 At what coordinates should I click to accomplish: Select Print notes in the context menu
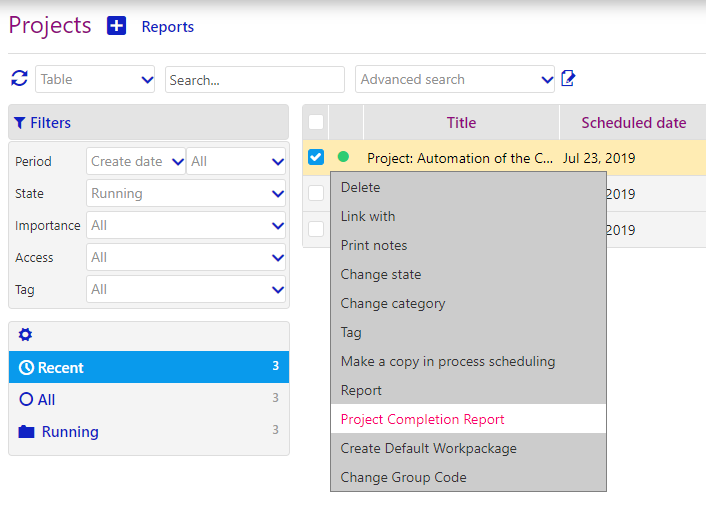(x=468, y=245)
